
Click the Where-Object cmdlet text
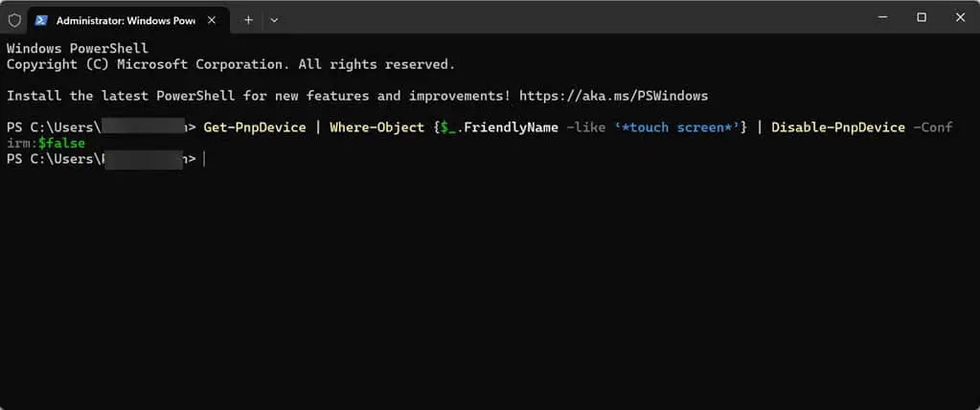(376, 127)
